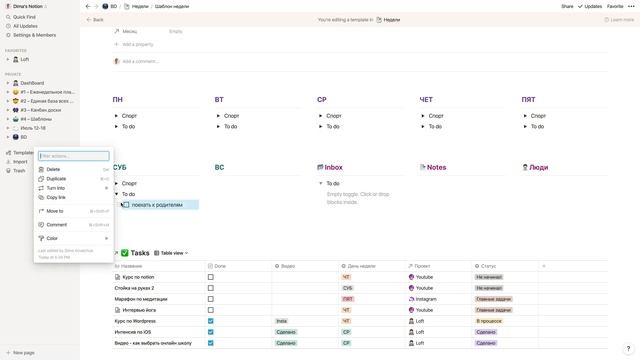Screen dimensions: 640x360
Task: Click the green checkmark Tasks icon
Action: click(x=124, y=253)
